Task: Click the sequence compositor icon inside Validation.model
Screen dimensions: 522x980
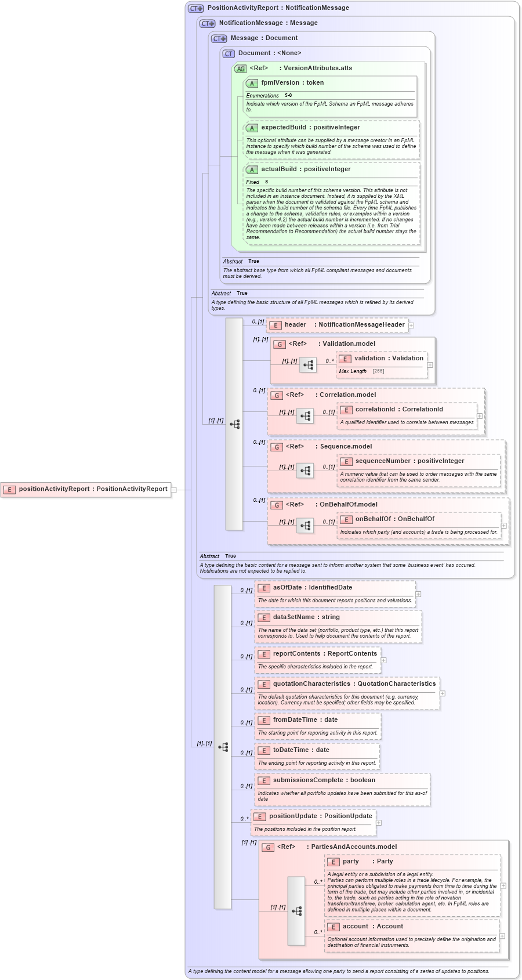Action: [308, 365]
